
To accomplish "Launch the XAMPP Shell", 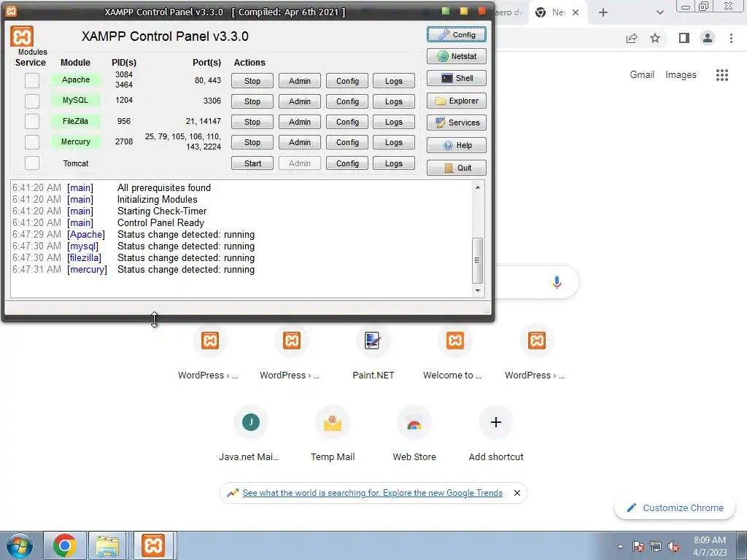I will pos(457,78).
